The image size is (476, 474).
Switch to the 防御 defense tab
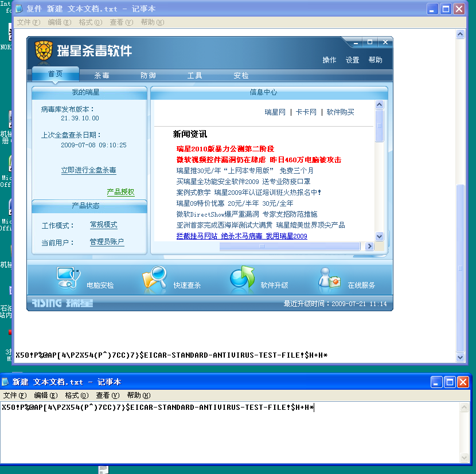tap(148, 76)
